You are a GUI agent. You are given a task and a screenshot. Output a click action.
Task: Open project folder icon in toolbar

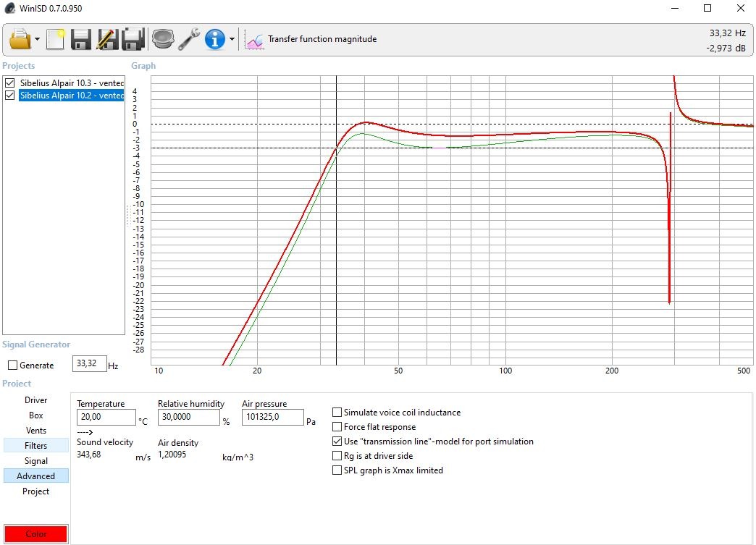click(x=20, y=39)
